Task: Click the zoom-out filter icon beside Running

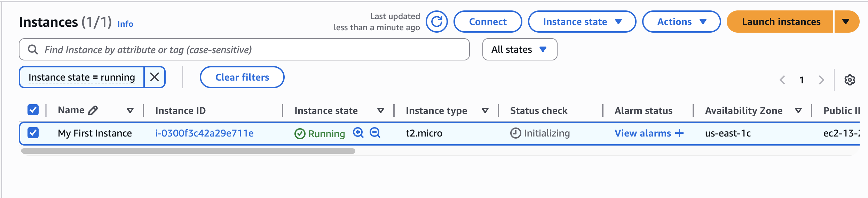Action: pyautogui.click(x=375, y=133)
